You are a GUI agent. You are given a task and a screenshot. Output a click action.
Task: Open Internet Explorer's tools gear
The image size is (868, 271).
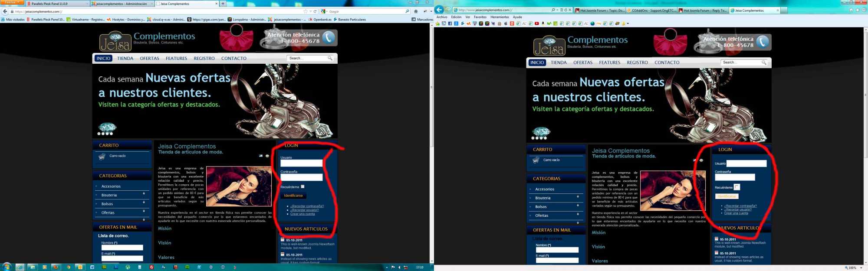point(864,10)
